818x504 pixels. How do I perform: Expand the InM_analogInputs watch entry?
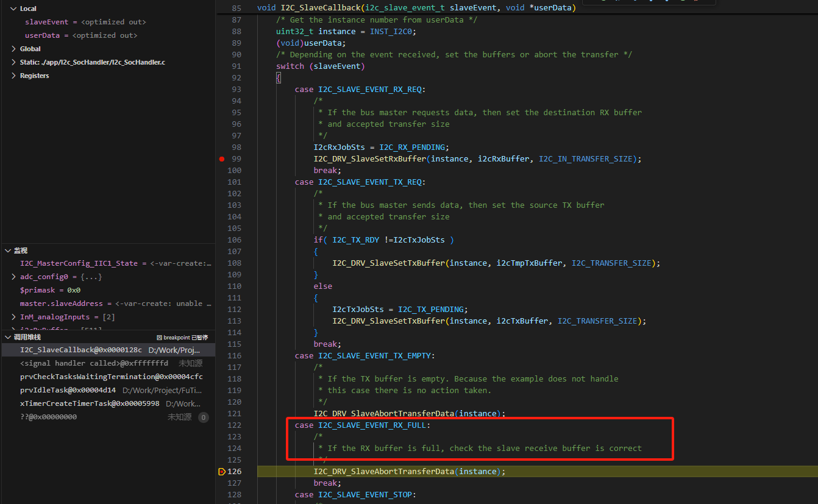point(14,317)
